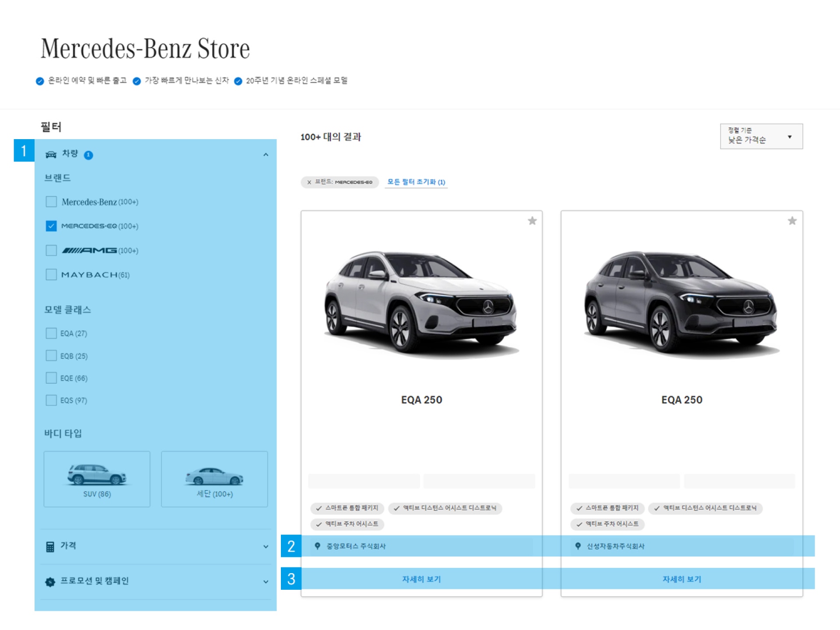840x630 pixels.
Task: Uncheck the Mercedes-EQ brand checkbox
Action: click(x=51, y=226)
